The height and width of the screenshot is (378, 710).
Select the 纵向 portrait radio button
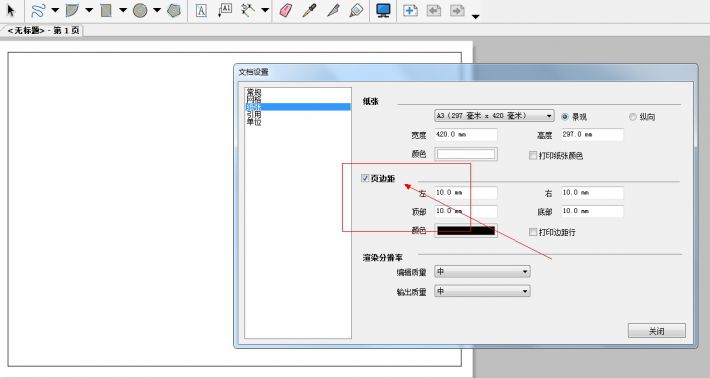pos(633,117)
